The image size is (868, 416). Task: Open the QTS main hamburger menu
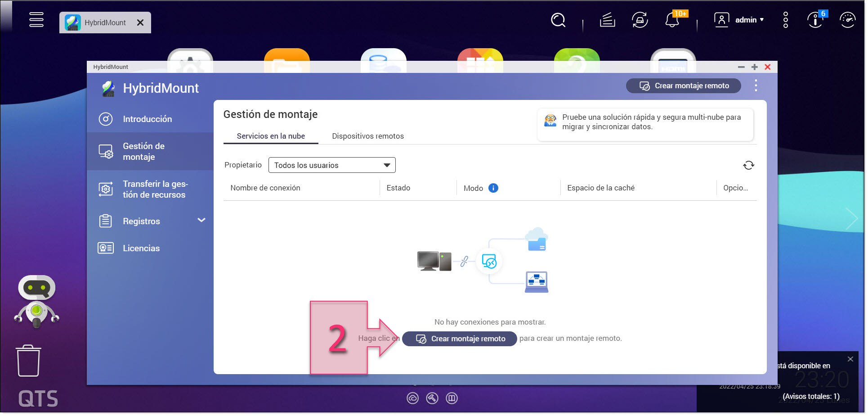click(x=36, y=20)
